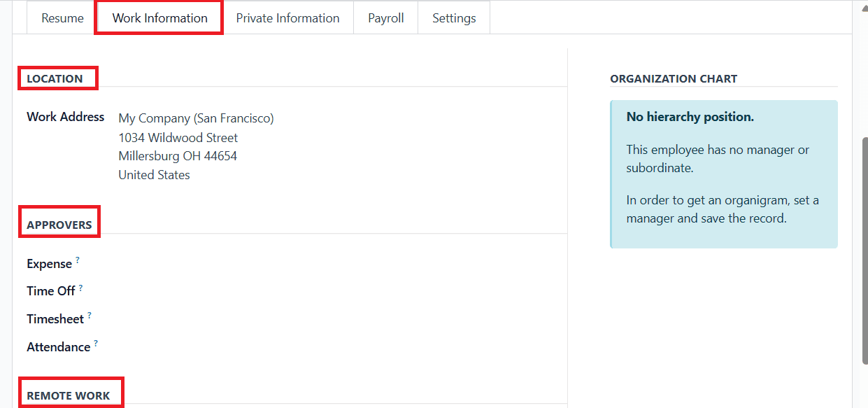The height and width of the screenshot is (408, 868).
Task: Switch to the Private Information tab
Action: (287, 18)
